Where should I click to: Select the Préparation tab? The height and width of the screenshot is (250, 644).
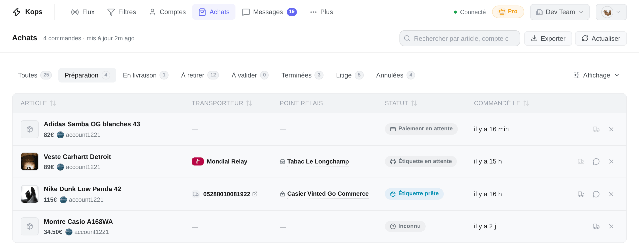pos(87,75)
